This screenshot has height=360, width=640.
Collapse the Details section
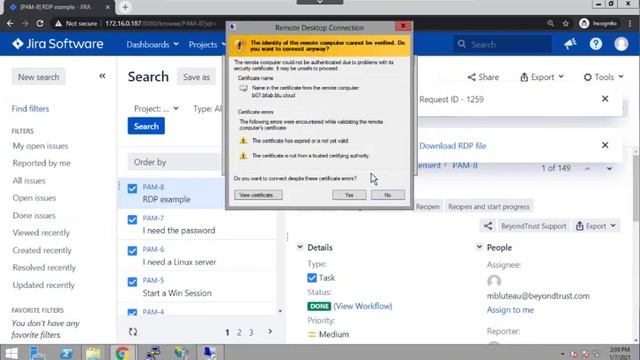tap(300, 247)
